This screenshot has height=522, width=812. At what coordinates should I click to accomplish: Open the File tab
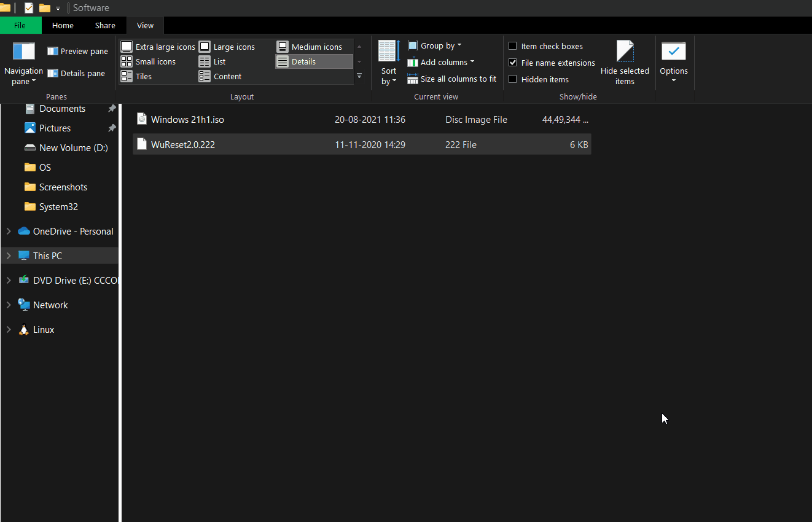pyautogui.click(x=20, y=25)
